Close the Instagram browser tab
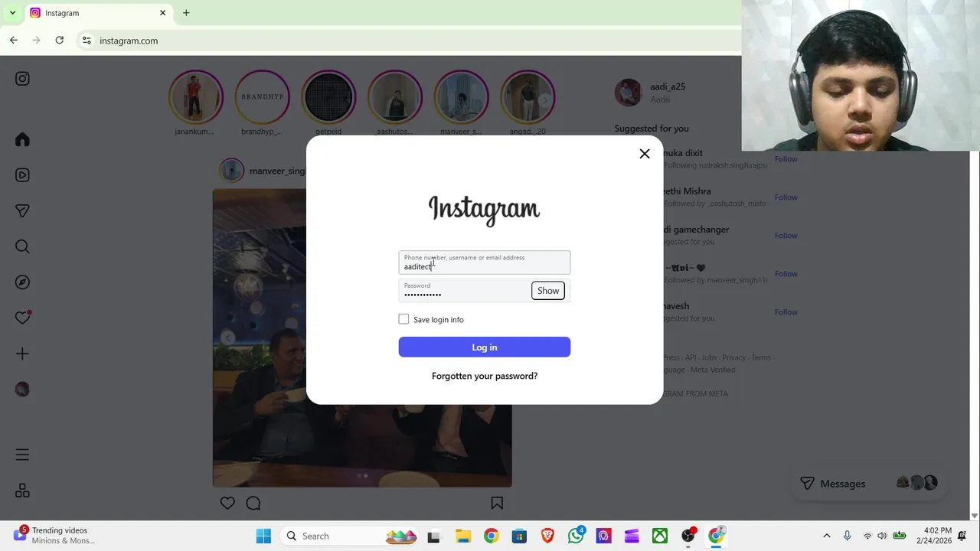 [x=162, y=13]
